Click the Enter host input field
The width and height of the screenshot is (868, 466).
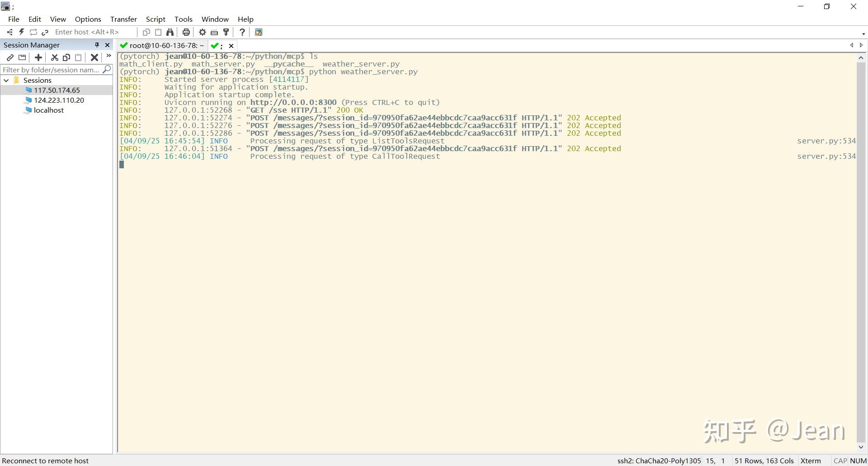coord(90,32)
